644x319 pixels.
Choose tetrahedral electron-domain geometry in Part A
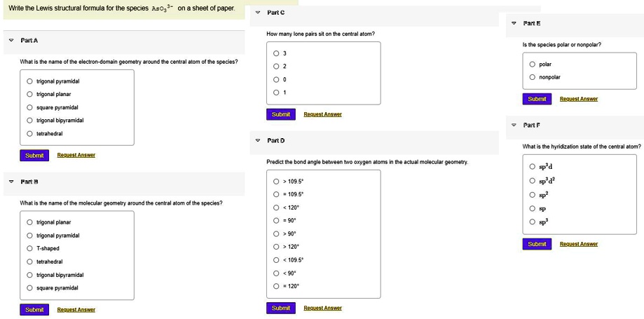coord(29,133)
